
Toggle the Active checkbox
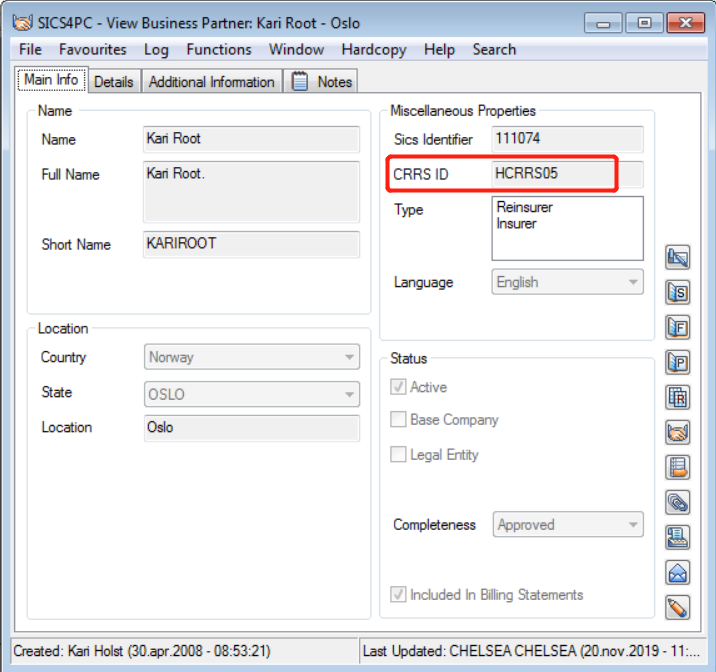pos(399,387)
